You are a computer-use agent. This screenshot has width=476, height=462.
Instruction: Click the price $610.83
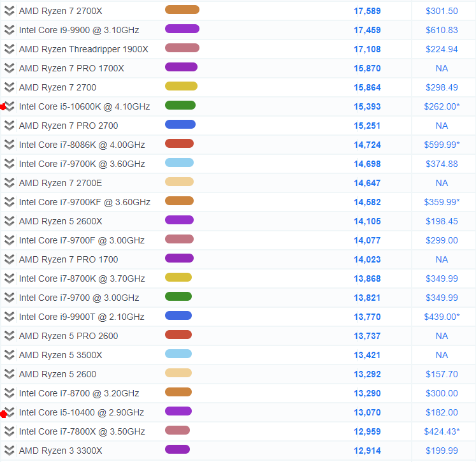[x=442, y=30]
